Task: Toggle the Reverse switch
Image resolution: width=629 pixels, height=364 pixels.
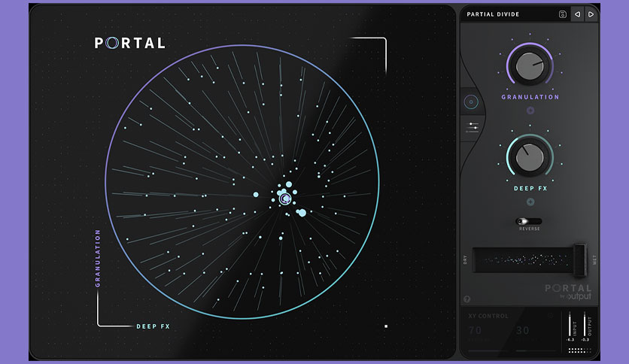Action: tap(528, 221)
